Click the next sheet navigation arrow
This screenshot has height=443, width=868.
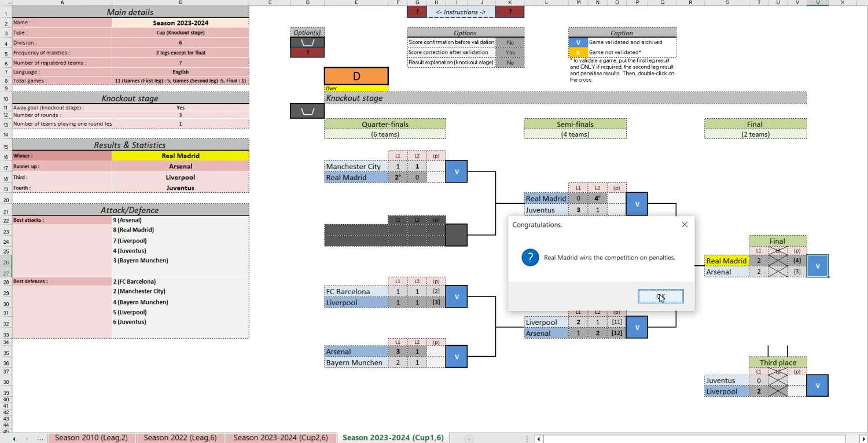click(27, 439)
